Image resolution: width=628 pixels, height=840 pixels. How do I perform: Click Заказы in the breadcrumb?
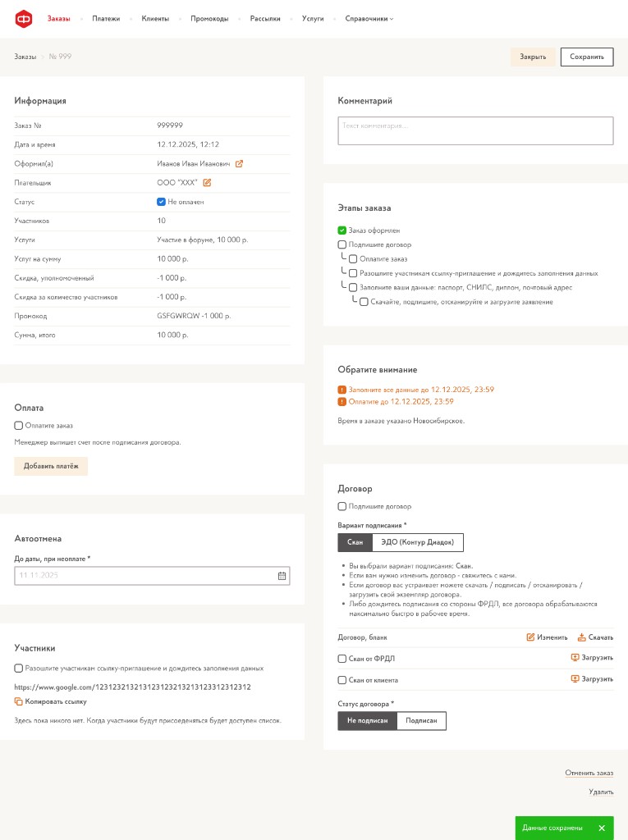tap(25, 57)
